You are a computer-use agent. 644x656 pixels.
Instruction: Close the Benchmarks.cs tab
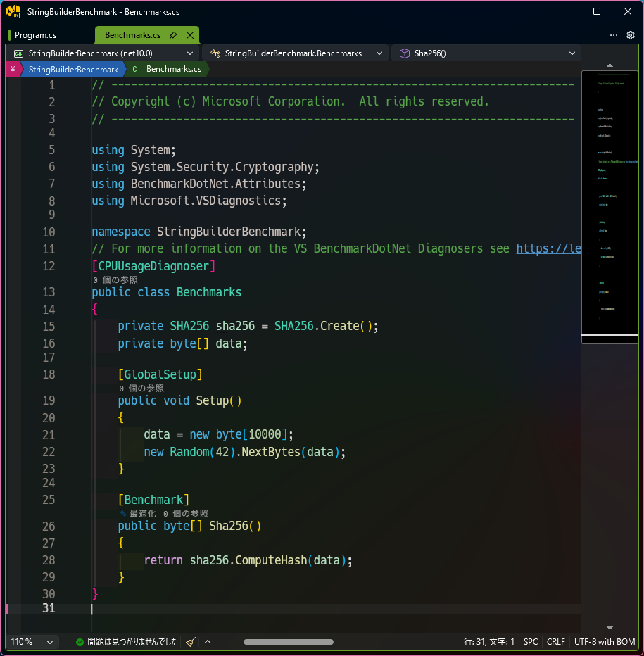coord(190,35)
